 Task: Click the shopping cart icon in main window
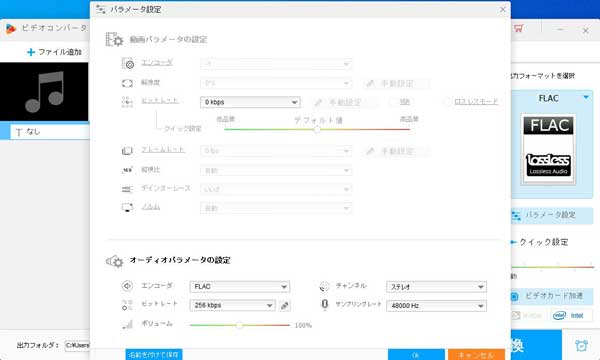(x=519, y=28)
